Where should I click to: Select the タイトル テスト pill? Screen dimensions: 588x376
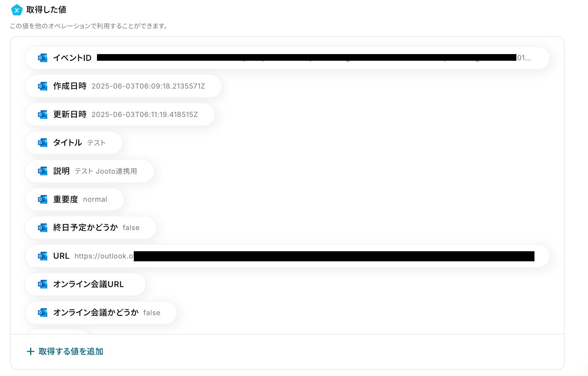[73, 143]
